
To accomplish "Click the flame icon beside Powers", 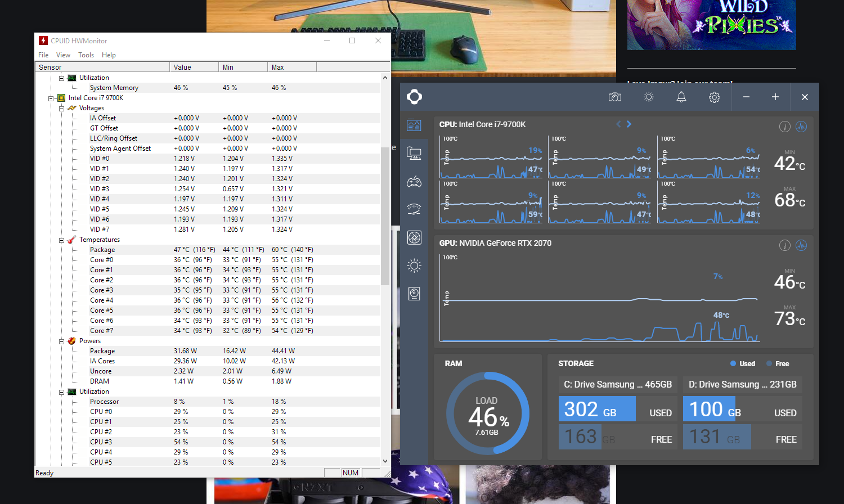I will [72, 341].
